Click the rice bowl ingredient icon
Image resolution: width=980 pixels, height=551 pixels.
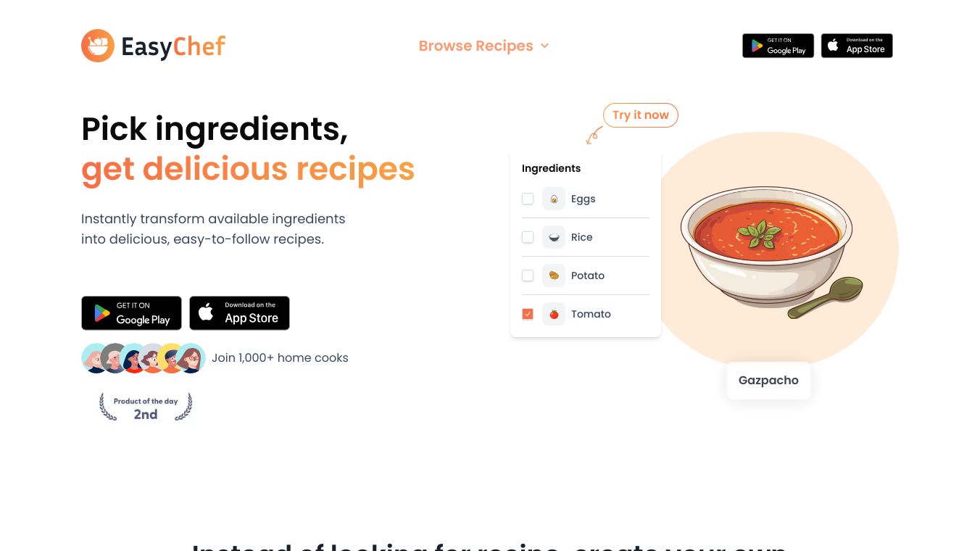(554, 237)
